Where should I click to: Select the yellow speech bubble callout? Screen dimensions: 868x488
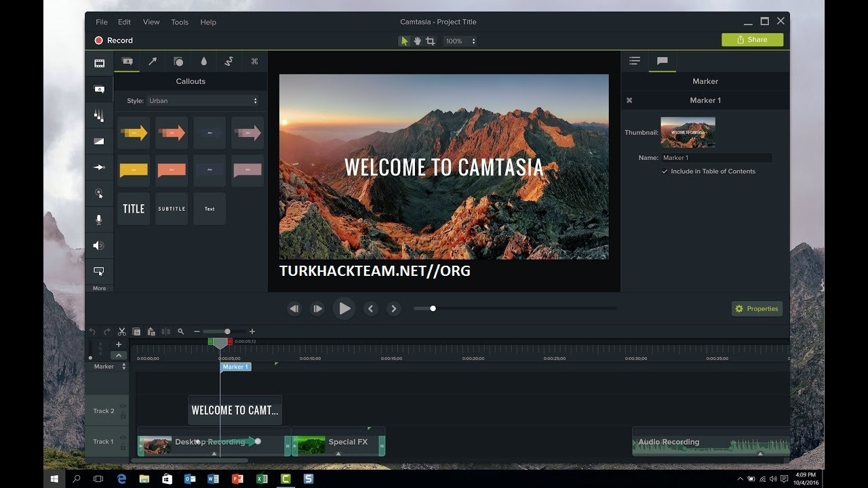(134, 170)
